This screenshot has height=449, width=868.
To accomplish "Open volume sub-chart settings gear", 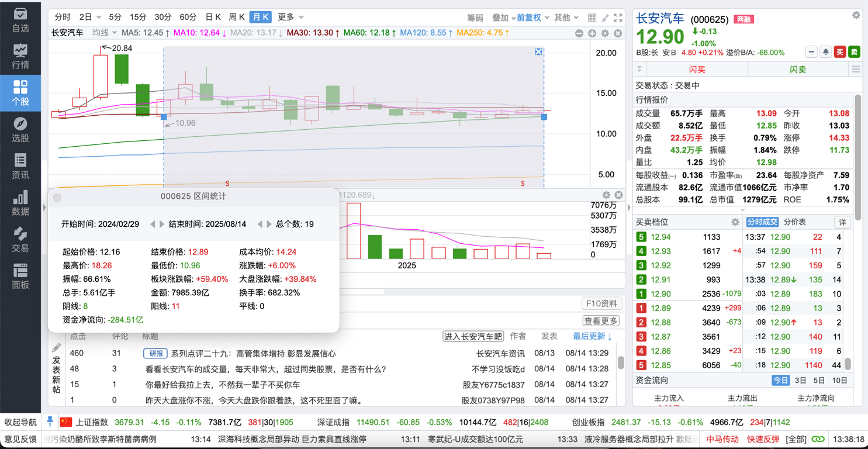I will coord(606,195).
